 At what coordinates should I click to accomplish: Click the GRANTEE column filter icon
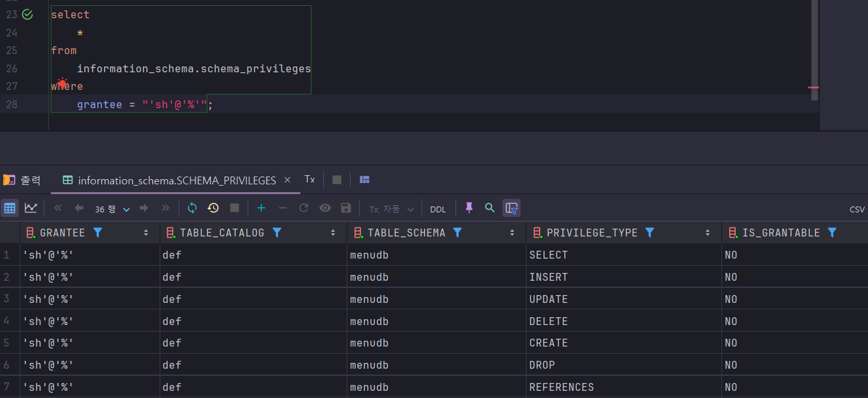click(x=98, y=233)
